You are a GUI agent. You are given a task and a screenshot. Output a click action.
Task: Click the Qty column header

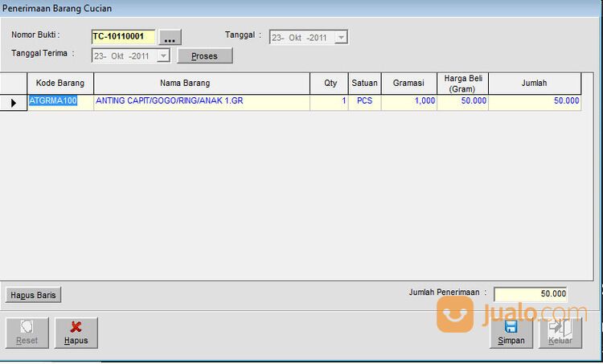click(x=329, y=84)
